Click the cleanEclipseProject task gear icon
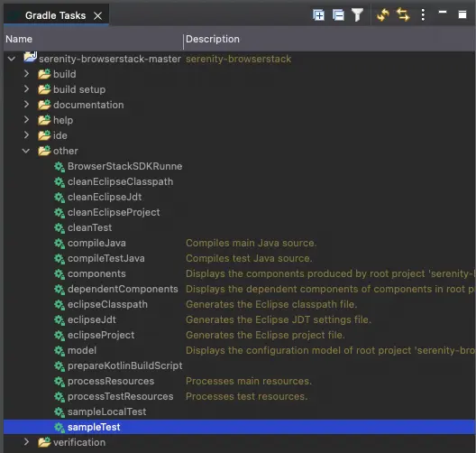Image resolution: width=476 pixels, height=453 pixels. pos(59,213)
